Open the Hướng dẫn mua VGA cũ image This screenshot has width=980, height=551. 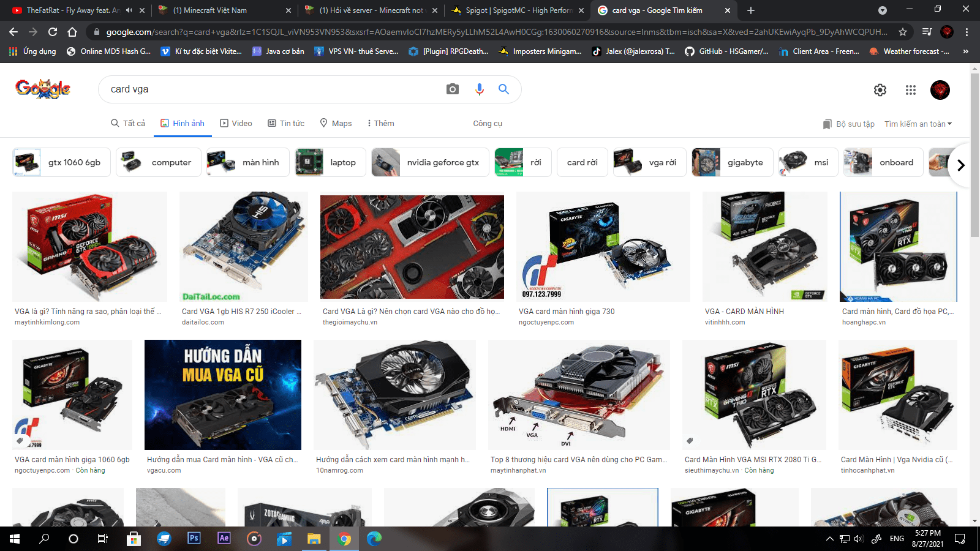[223, 395]
